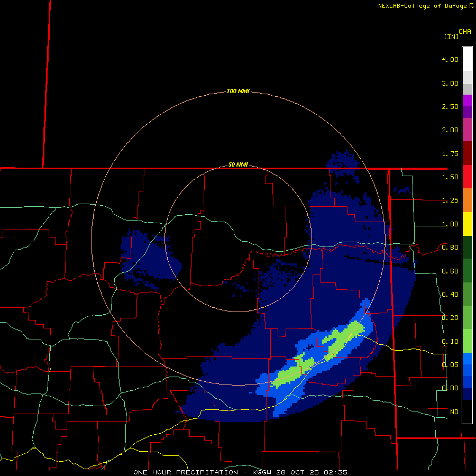Click the 1.00 legend value

click(450, 224)
